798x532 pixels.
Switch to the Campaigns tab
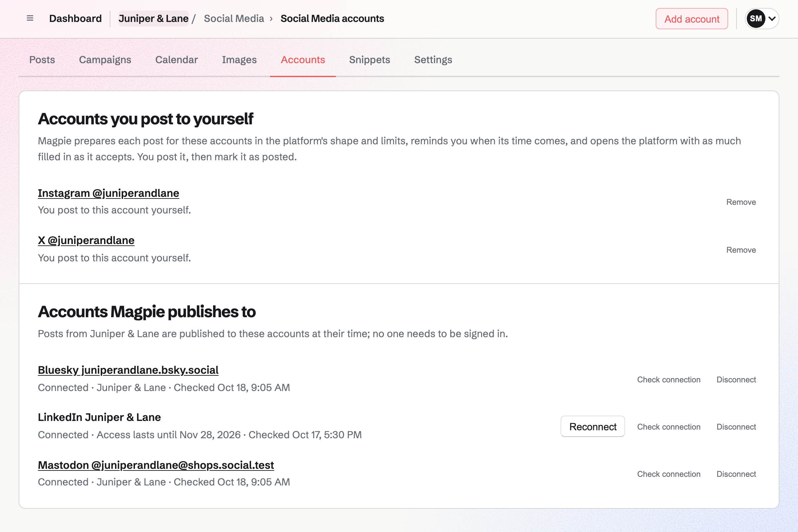(105, 60)
